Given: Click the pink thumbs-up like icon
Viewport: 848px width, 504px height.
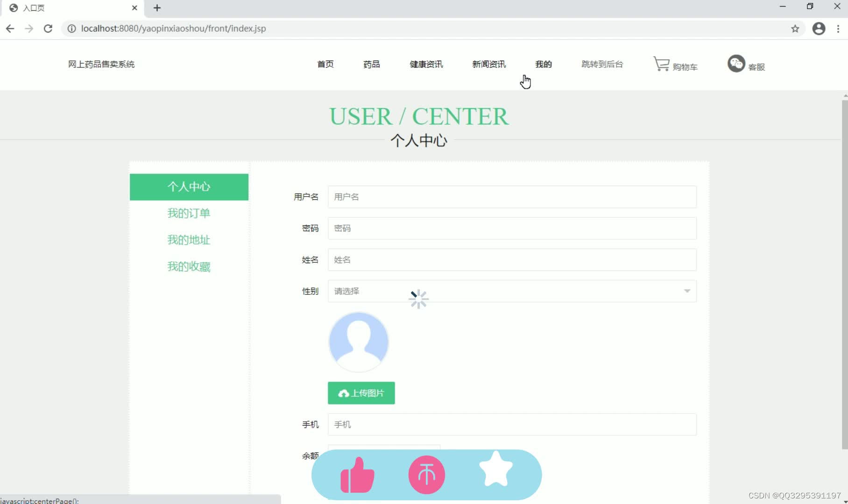Looking at the screenshot, I should [357, 475].
